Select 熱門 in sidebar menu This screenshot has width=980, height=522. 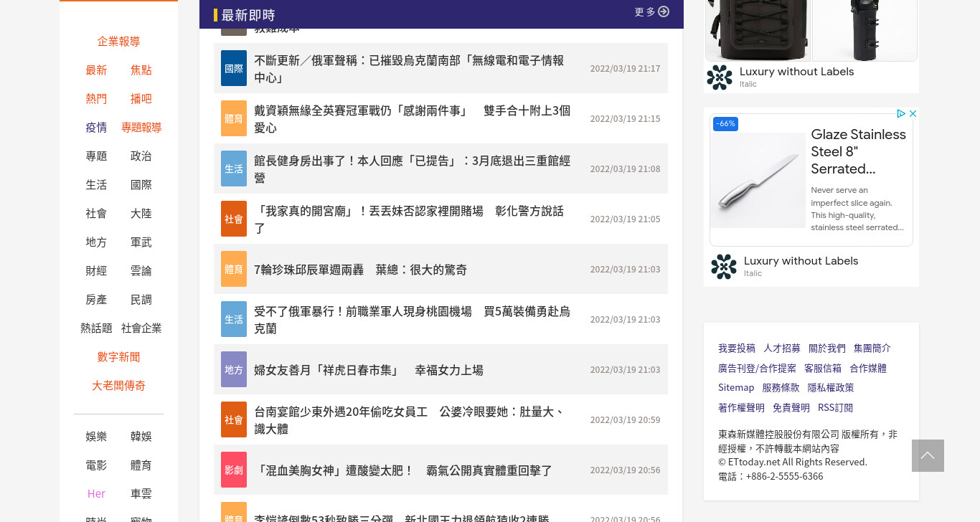[x=96, y=99]
